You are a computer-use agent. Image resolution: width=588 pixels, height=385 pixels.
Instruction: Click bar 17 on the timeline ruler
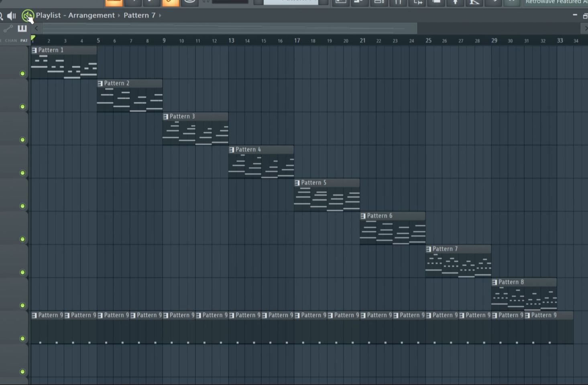297,41
